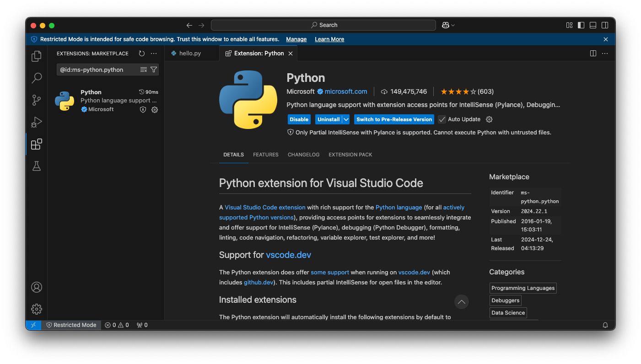Open the Manage gear in activity bar

point(37,309)
